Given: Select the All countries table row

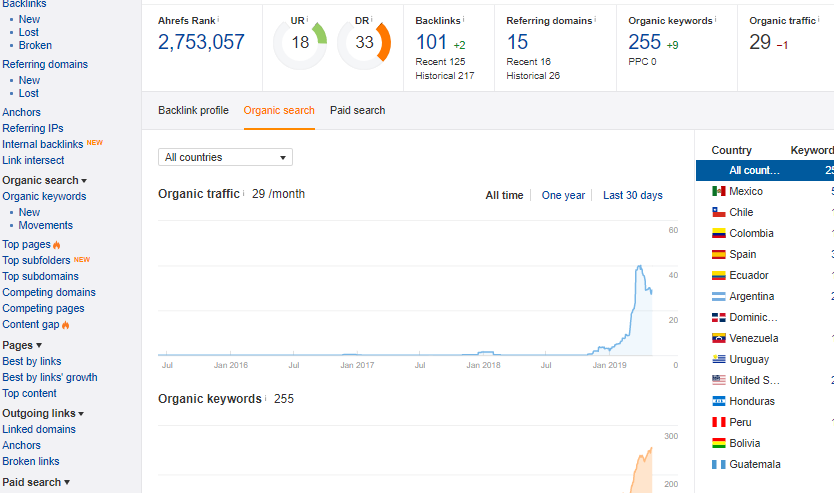Looking at the screenshot, I should 765,170.
